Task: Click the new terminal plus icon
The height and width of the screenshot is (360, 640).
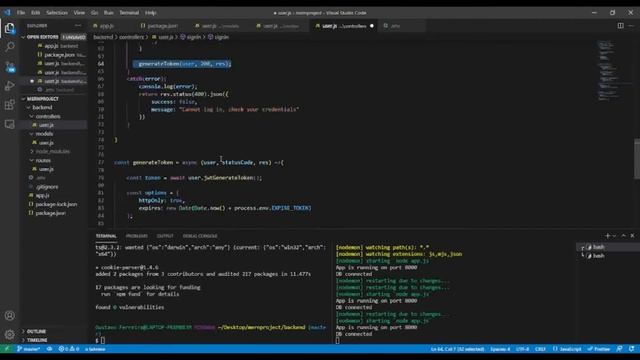Action: [607, 236]
